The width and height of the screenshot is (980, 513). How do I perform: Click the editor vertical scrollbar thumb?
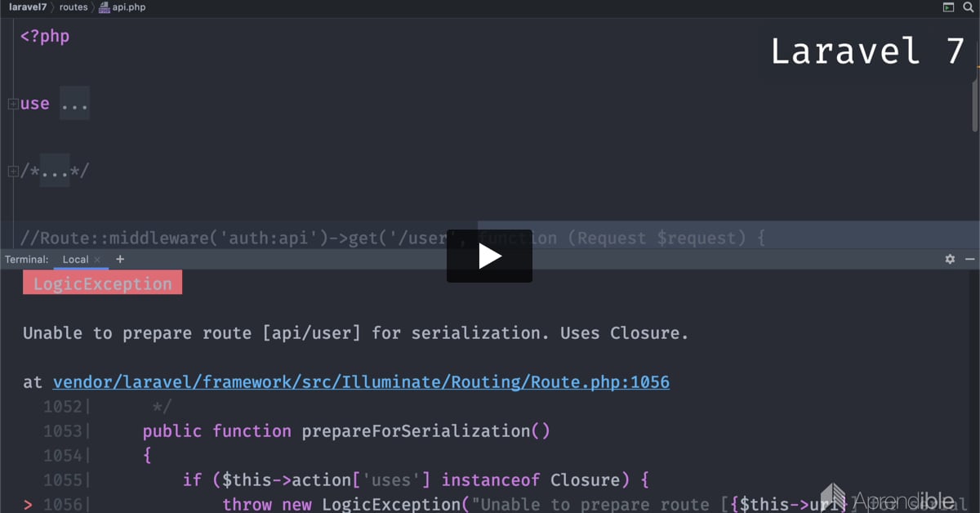(974, 105)
